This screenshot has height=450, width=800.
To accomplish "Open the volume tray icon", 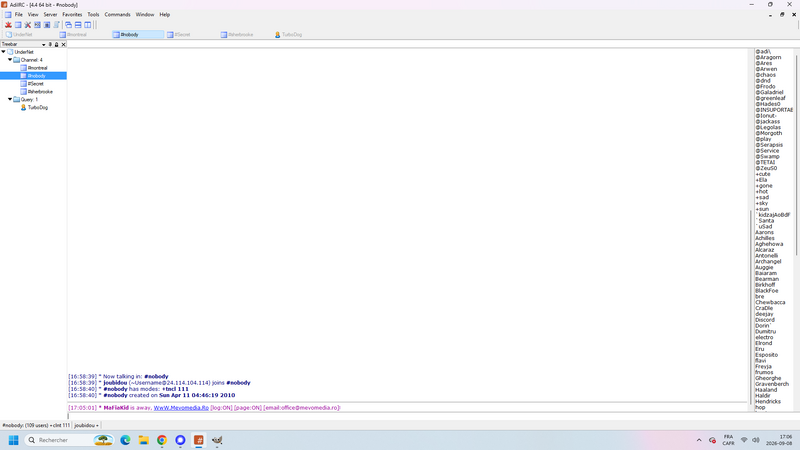I will [756, 440].
